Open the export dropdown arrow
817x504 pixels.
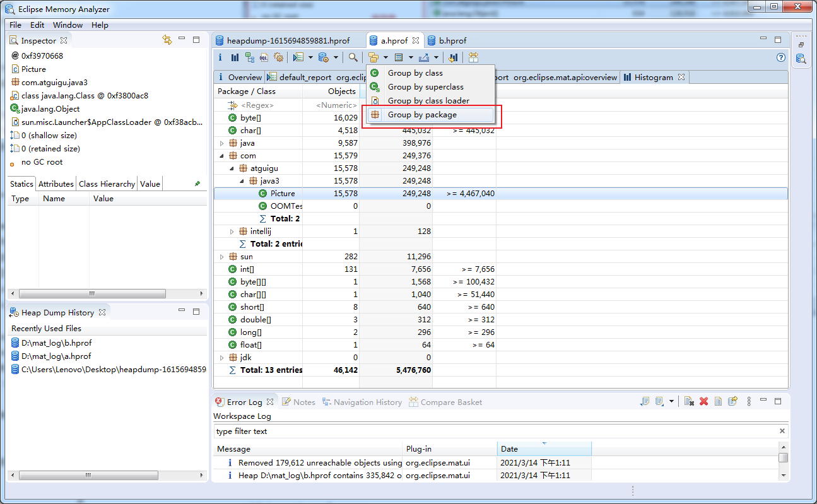[x=436, y=58]
